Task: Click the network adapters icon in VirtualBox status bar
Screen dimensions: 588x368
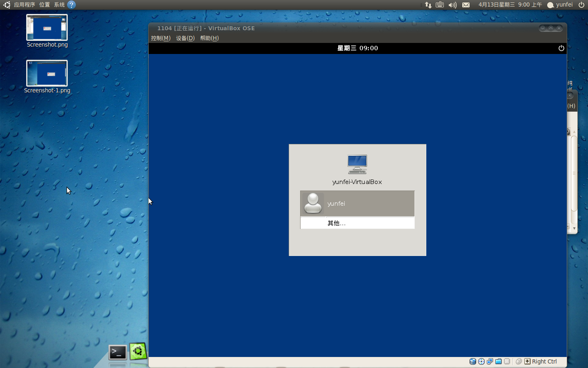Action: pos(490,361)
